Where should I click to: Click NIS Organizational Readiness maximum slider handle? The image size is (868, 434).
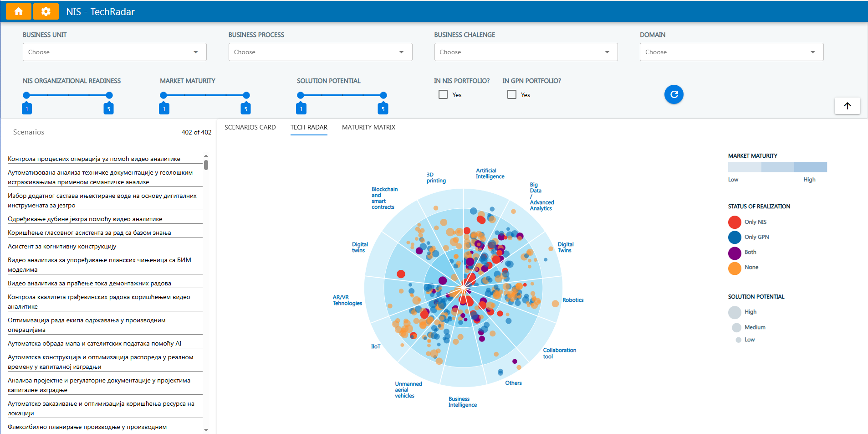click(109, 95)
